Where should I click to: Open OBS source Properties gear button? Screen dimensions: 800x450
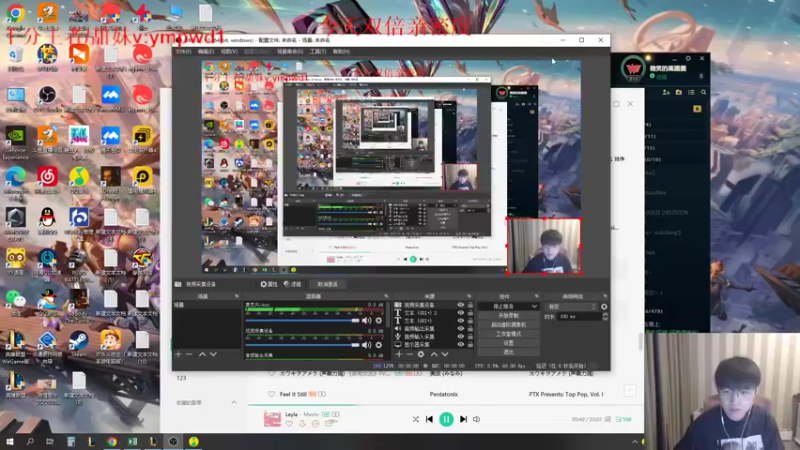tap(268, 284)
